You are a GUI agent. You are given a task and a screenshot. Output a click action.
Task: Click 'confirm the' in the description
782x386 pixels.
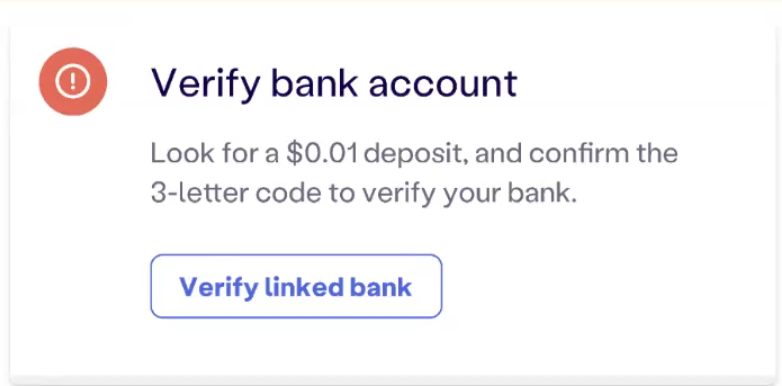(x=603, y=153)
